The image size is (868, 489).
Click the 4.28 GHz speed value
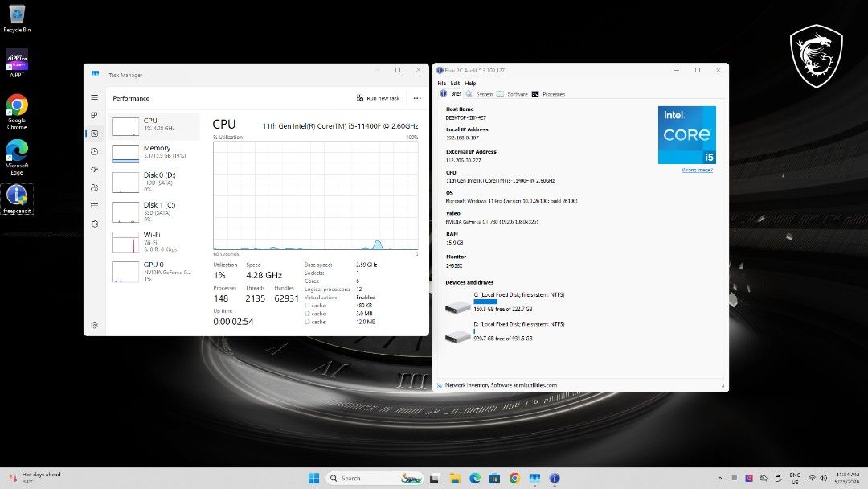[264, 275]
